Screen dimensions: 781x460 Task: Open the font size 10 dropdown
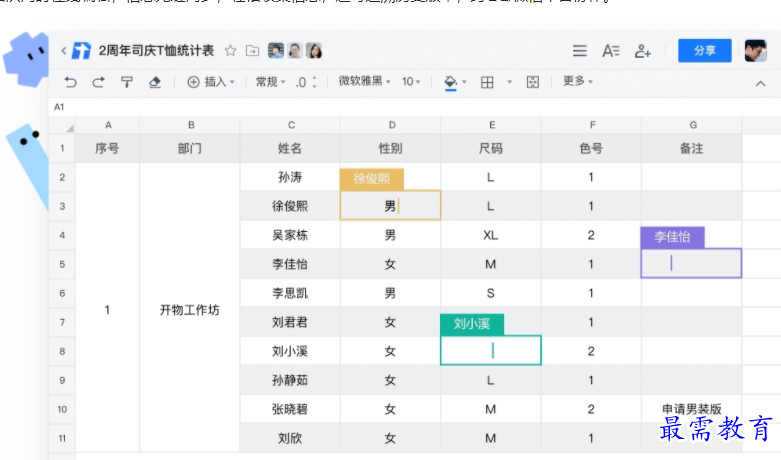411,82
